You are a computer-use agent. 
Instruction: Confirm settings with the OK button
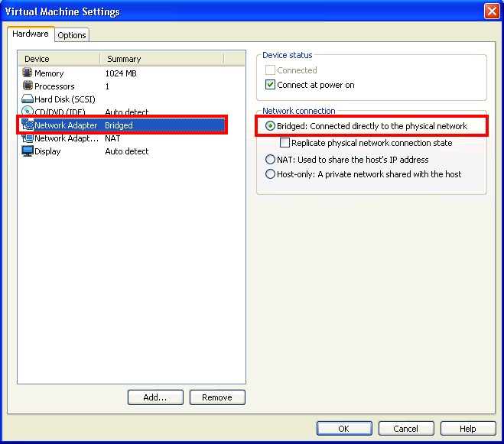pos(344,429)
